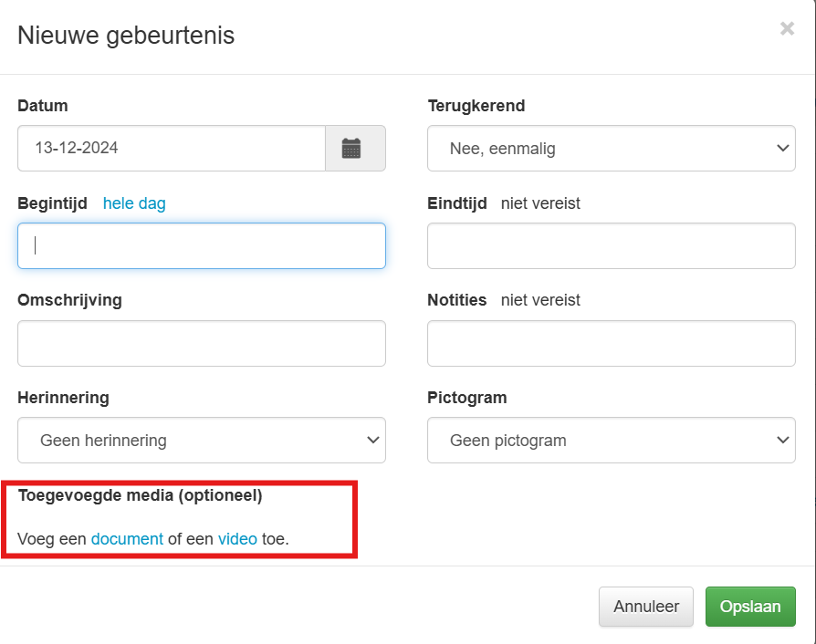Click the 'hele dag' link
This screenshot has height=644, width=816.
(134, 203)
